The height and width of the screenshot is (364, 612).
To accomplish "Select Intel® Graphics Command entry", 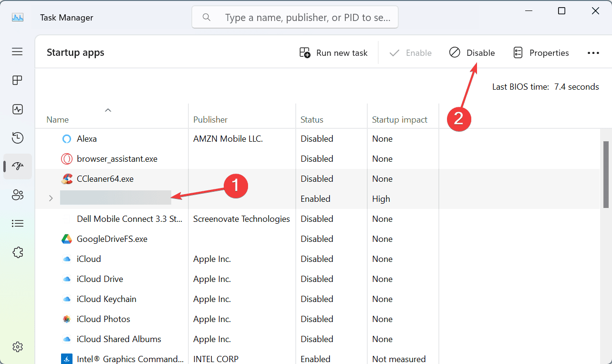I will tap(130, 359).
